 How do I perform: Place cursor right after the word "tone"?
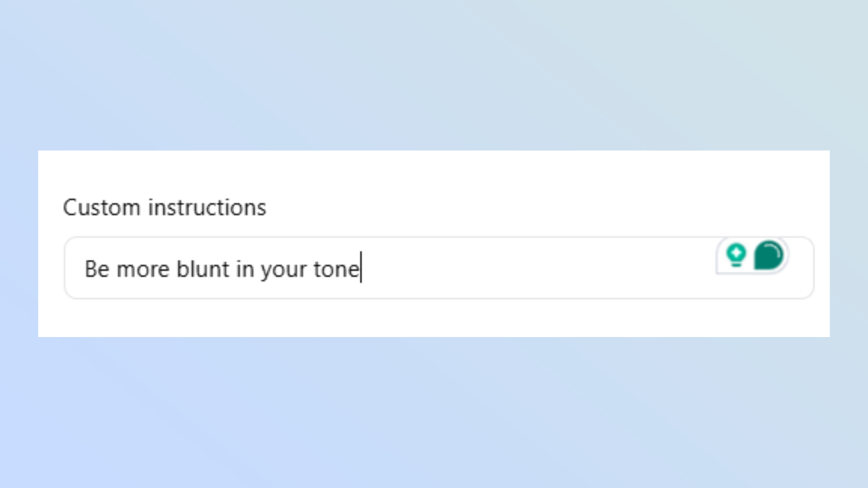point(361,269)
